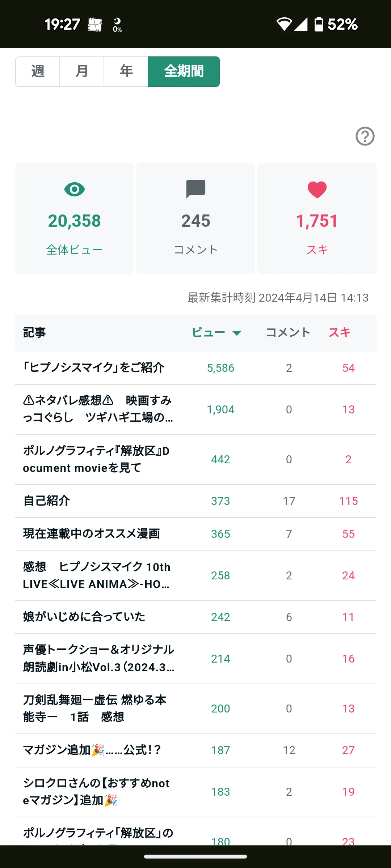Tap the 全体ビュー summary card

coord(75,218)
